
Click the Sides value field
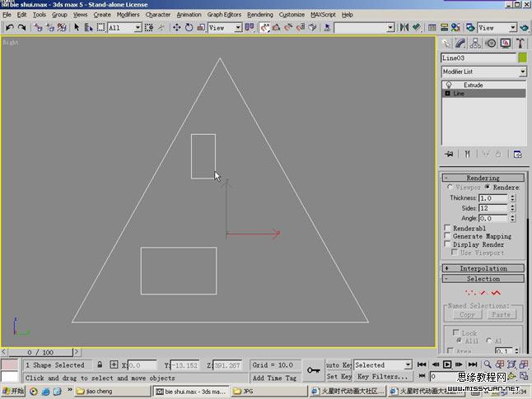click(493, 208)
